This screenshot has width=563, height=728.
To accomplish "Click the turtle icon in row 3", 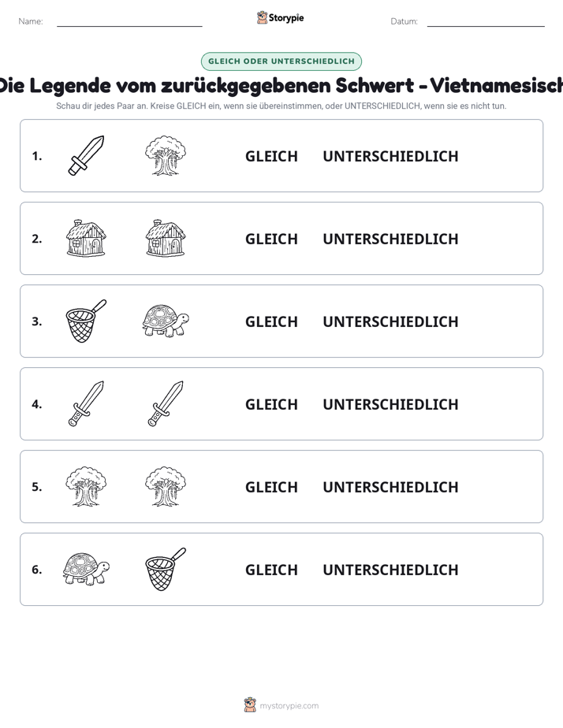I will [x=166, y=321].
